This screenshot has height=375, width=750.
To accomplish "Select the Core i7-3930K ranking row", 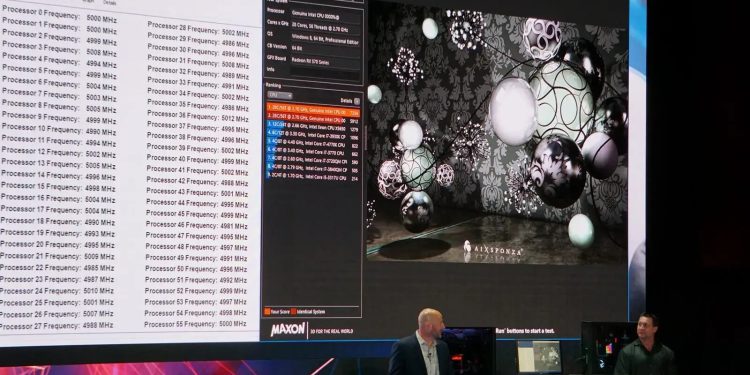I will coord(313,137).
